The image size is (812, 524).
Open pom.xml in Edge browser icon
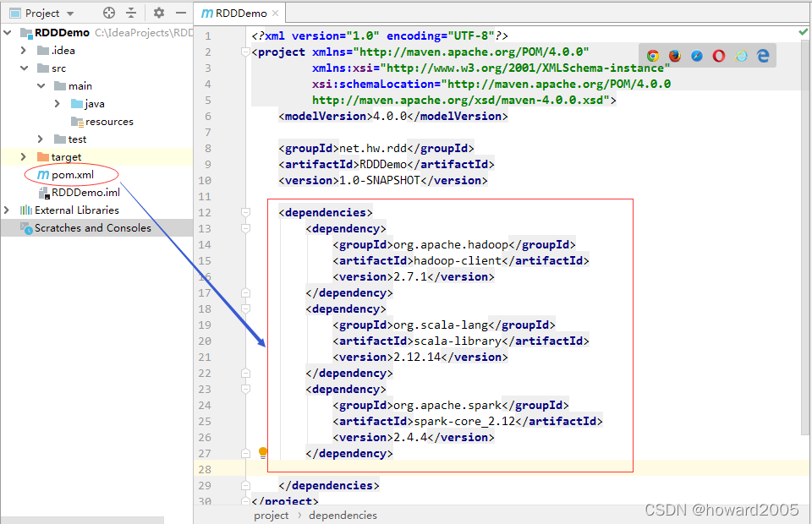pos(763,56)
